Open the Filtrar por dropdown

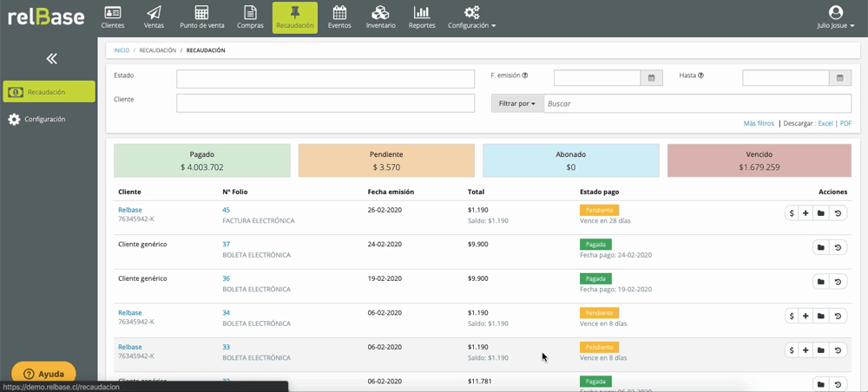point(517,103)
